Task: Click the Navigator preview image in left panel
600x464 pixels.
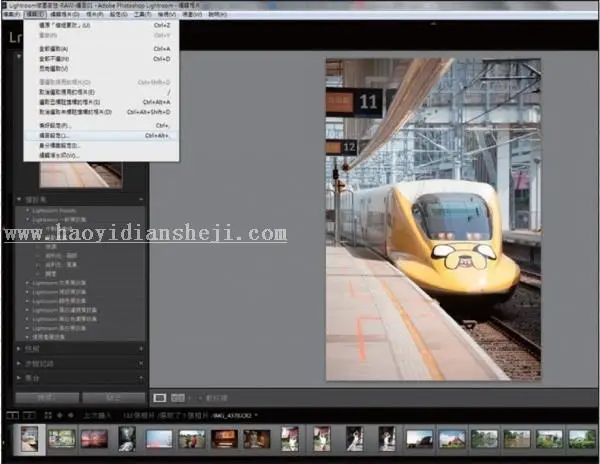Action: 81,174
